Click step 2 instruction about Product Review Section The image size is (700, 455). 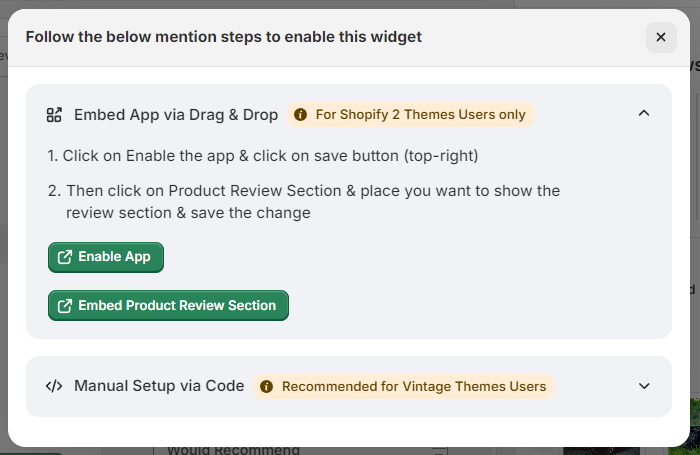pos(304,202)
